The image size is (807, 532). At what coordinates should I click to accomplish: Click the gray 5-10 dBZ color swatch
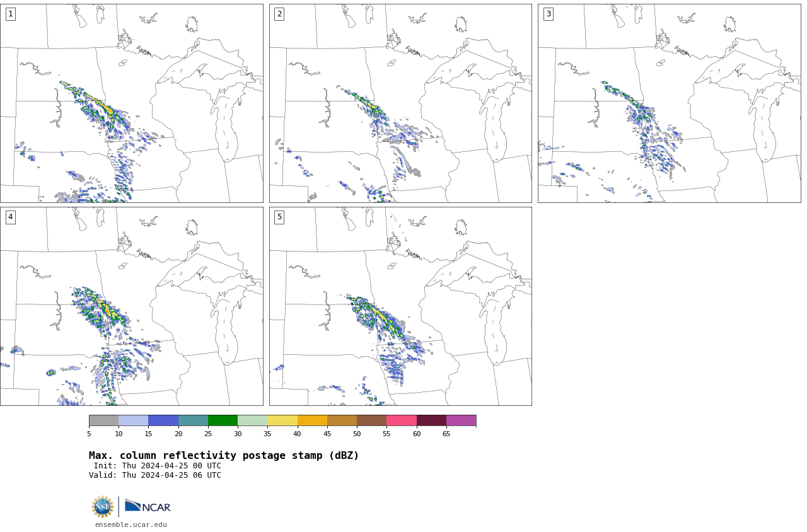103,420
